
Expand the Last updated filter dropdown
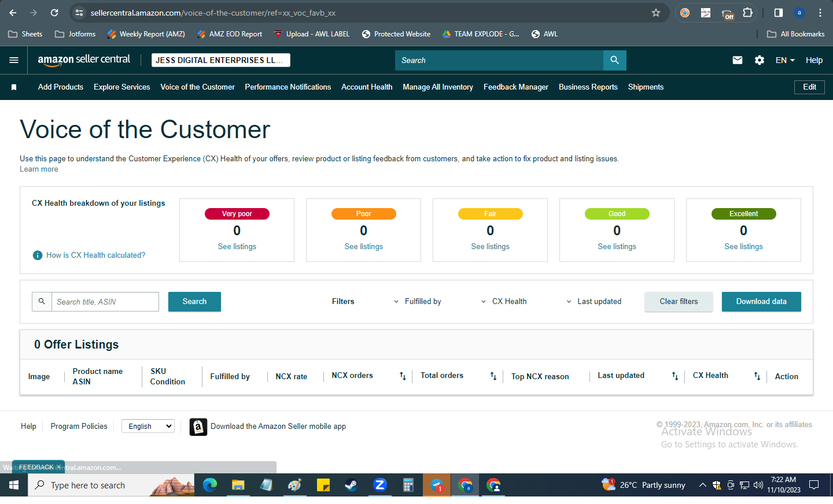pos(594,302)
